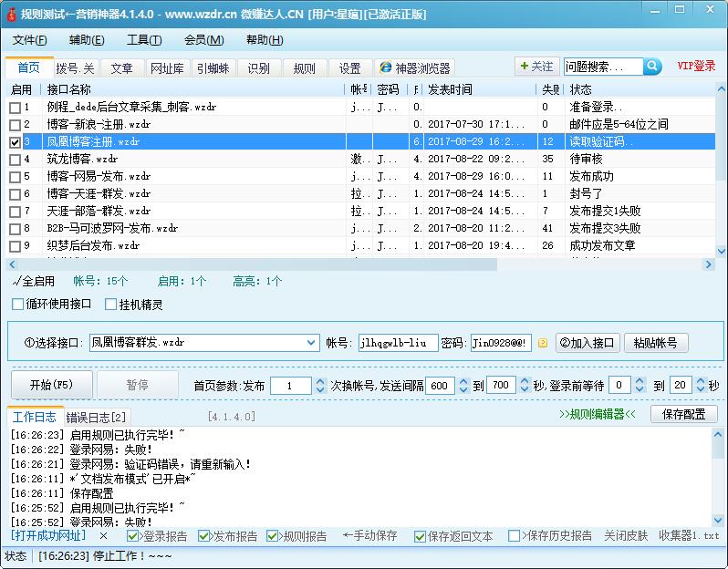Click the 暂停 button
The height and width of the screenshot is (569, 728).
[138, 385]
